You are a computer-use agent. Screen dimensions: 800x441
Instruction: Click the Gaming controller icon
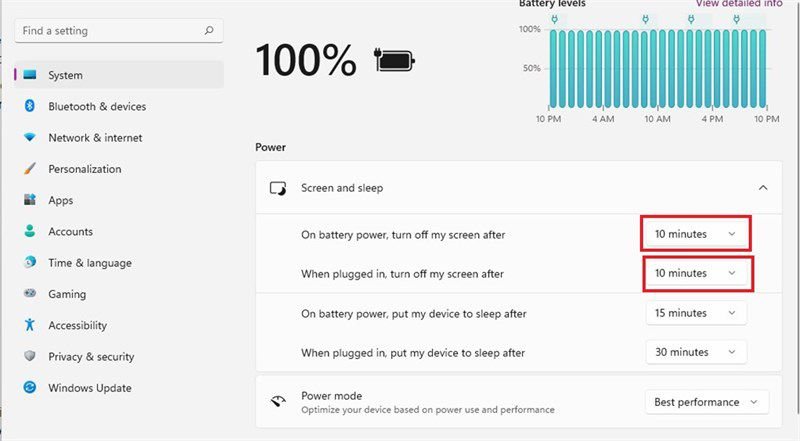point(30,294)
